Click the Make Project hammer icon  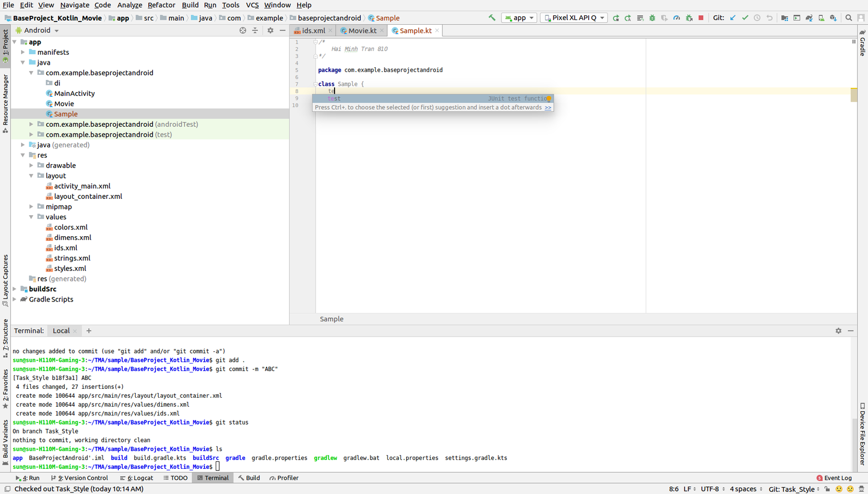[x=492, y=18]
